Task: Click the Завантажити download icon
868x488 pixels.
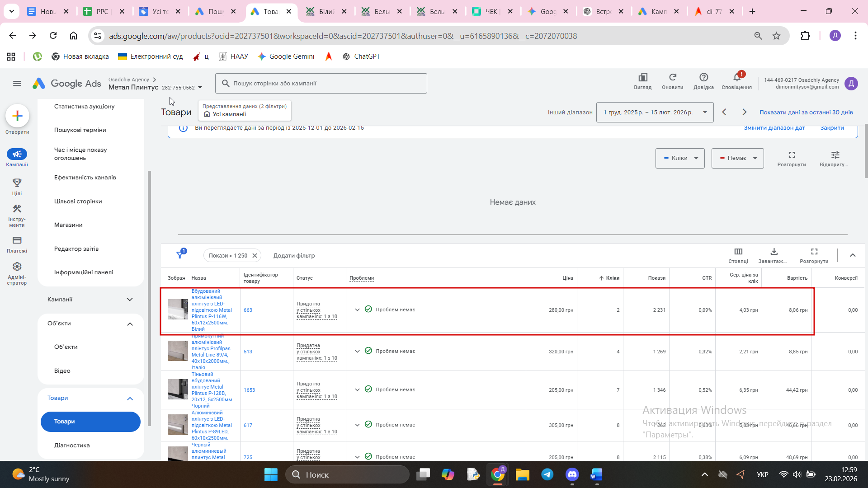Action: coord(774,252)
